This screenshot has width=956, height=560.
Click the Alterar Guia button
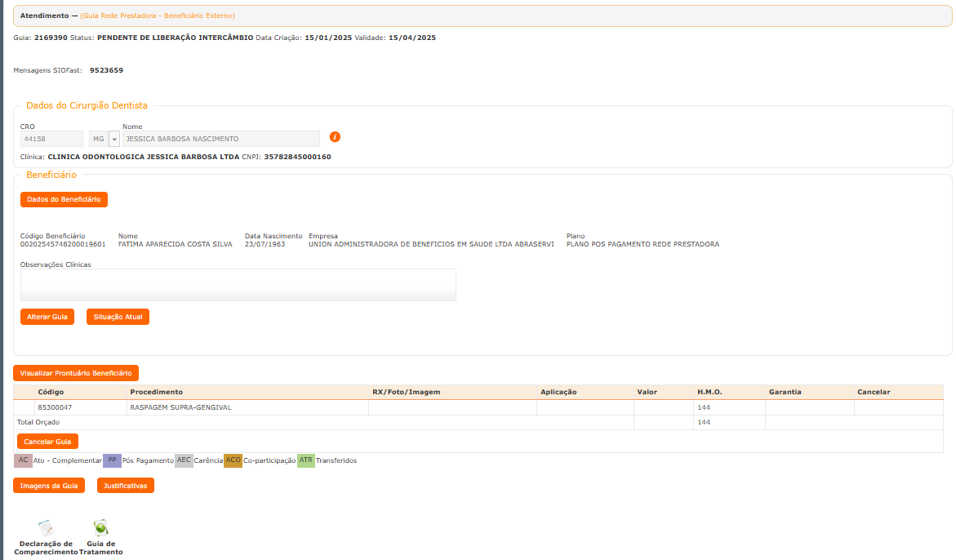tap(47, 317)
